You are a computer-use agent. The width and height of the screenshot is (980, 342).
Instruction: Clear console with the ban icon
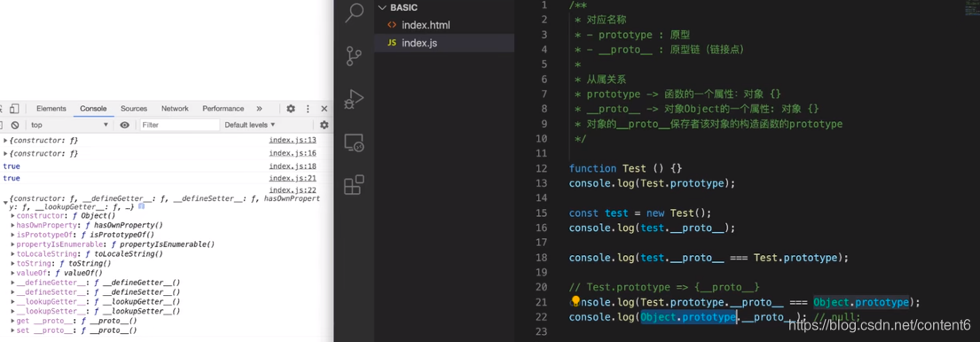tap(15, 125)
